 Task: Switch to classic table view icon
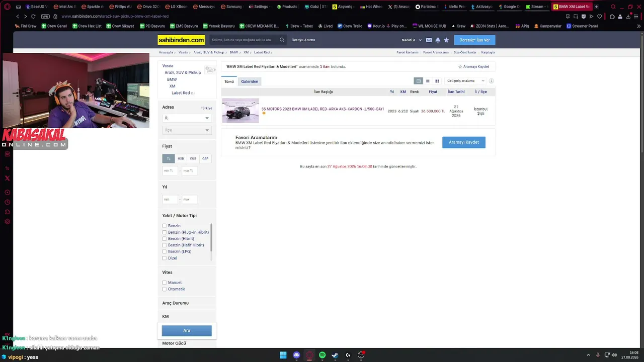[418, 81]
